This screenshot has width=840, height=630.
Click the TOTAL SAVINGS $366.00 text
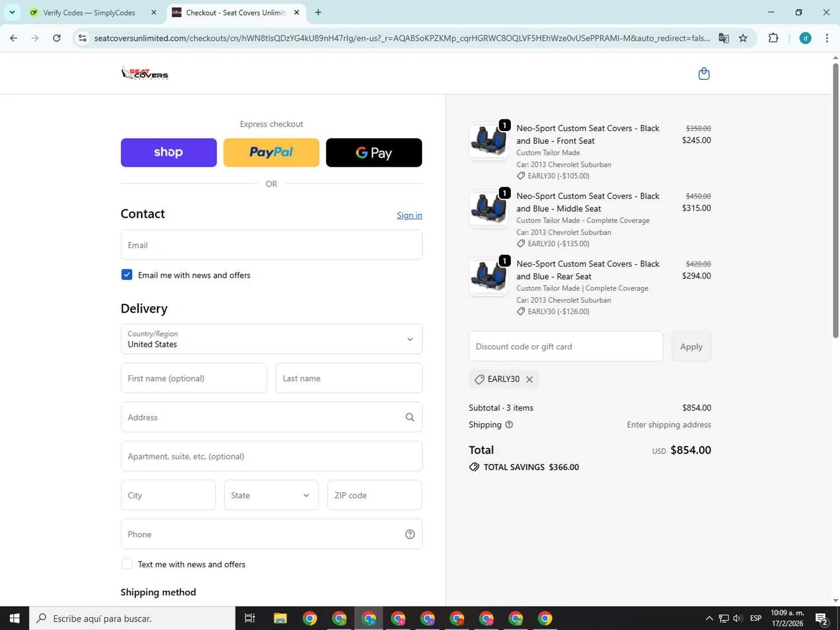(x=531, y=467)
